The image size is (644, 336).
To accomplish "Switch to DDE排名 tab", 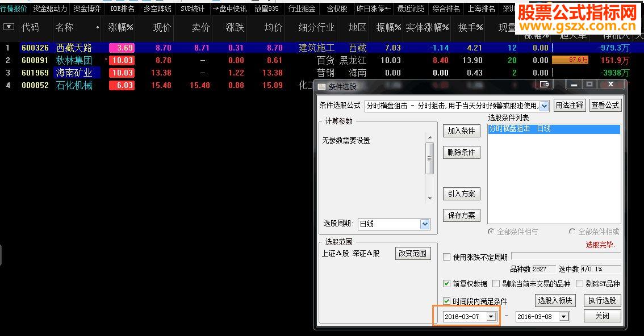I will 123,9.
